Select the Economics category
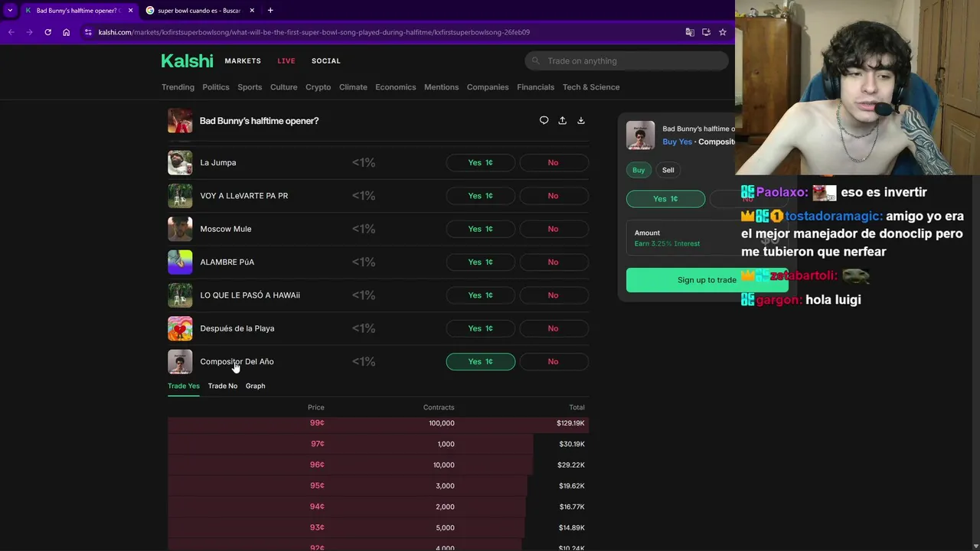Image resolution: width=980 pixels, height=551 pixels. [x=396, y=87]
